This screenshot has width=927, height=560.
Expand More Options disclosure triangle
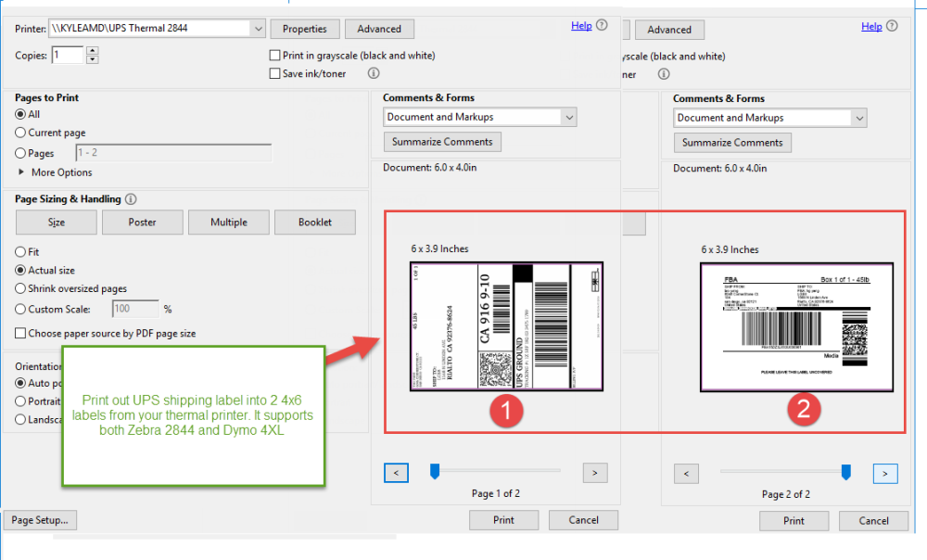[x=21, y=172]
